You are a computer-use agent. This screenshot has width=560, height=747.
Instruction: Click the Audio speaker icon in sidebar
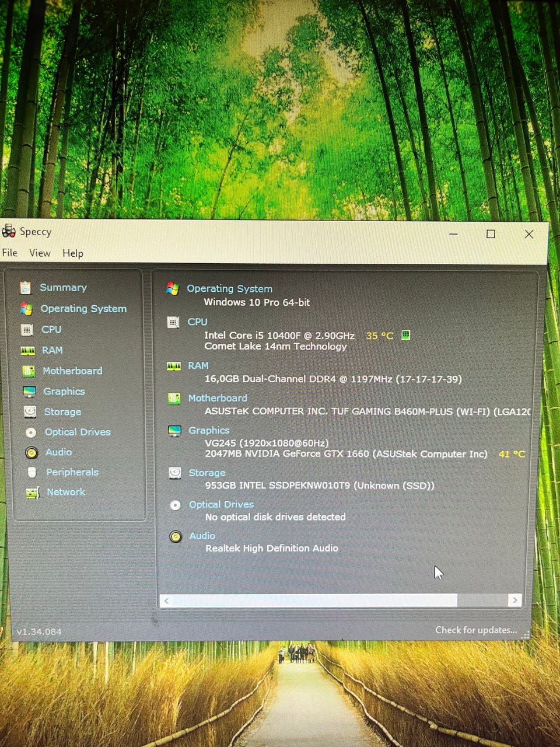click(x=32, y=453)
